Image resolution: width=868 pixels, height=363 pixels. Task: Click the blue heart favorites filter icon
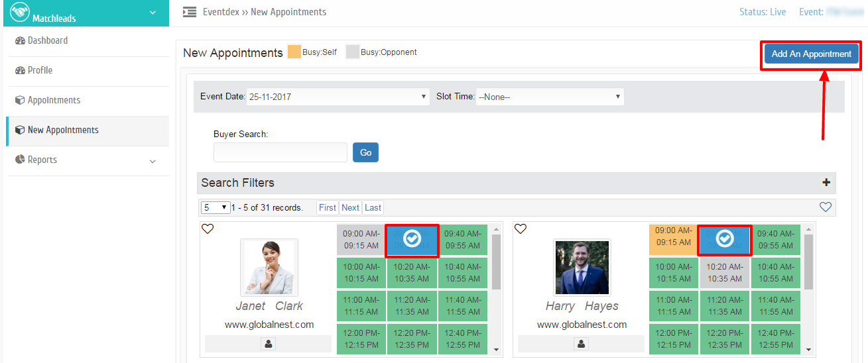click(x=825, y=207)
